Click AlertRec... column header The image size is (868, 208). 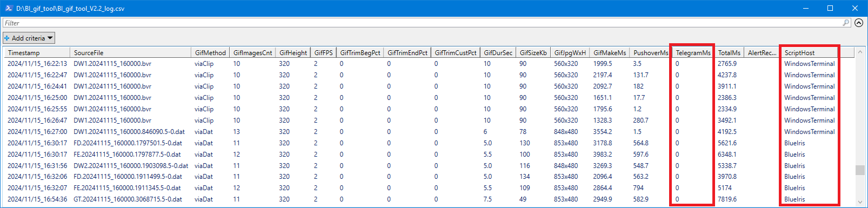[x=762, y=52]
